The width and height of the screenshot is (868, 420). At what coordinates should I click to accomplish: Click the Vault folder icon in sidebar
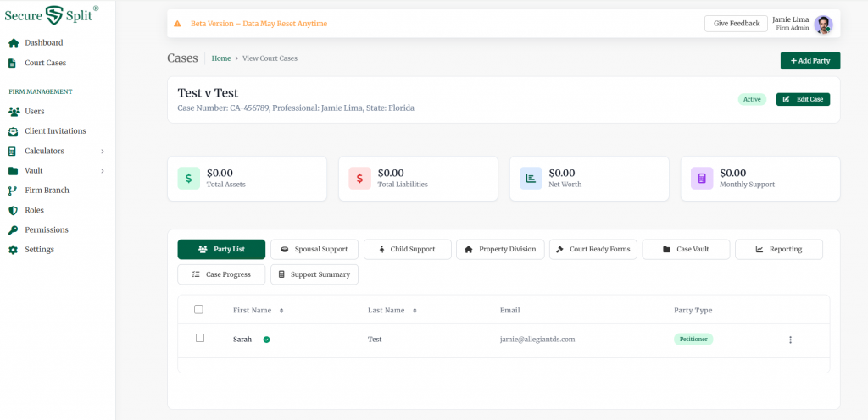coord(14,171)
